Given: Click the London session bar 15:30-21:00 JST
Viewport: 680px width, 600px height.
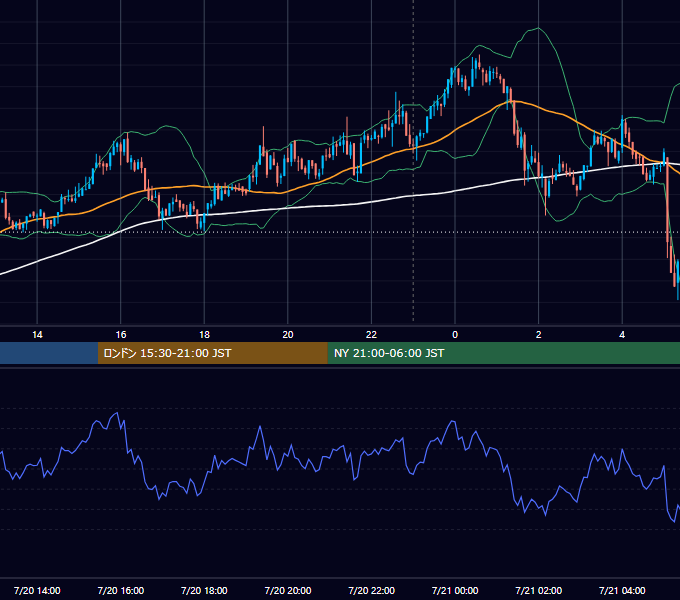Looking at the screenshot, I should [x=212, y=353].
